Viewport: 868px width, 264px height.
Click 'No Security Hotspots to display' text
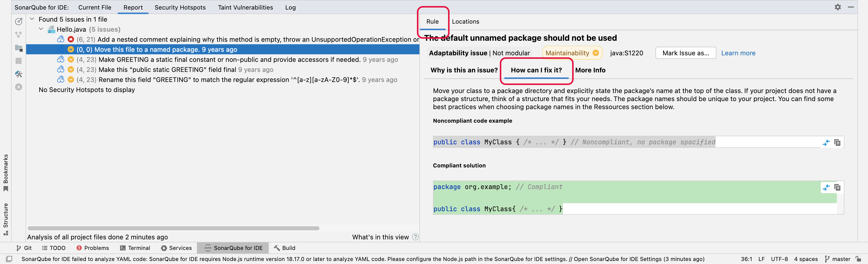click(87, 90)
